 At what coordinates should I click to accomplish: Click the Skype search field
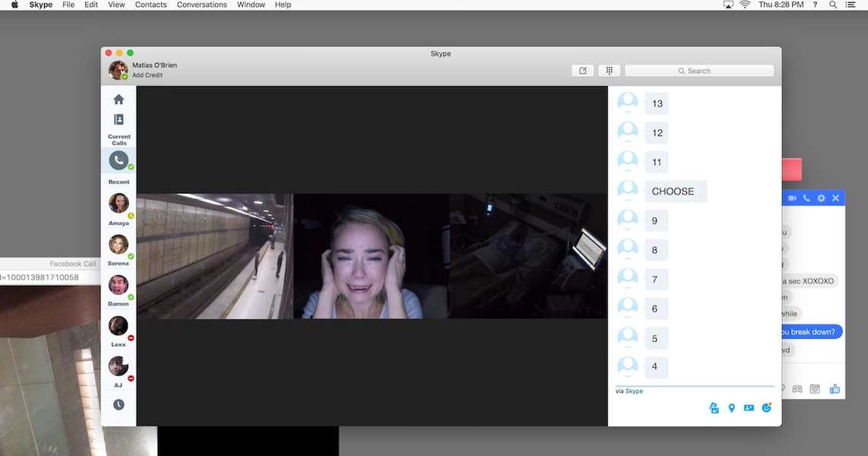tap(699, 71)
